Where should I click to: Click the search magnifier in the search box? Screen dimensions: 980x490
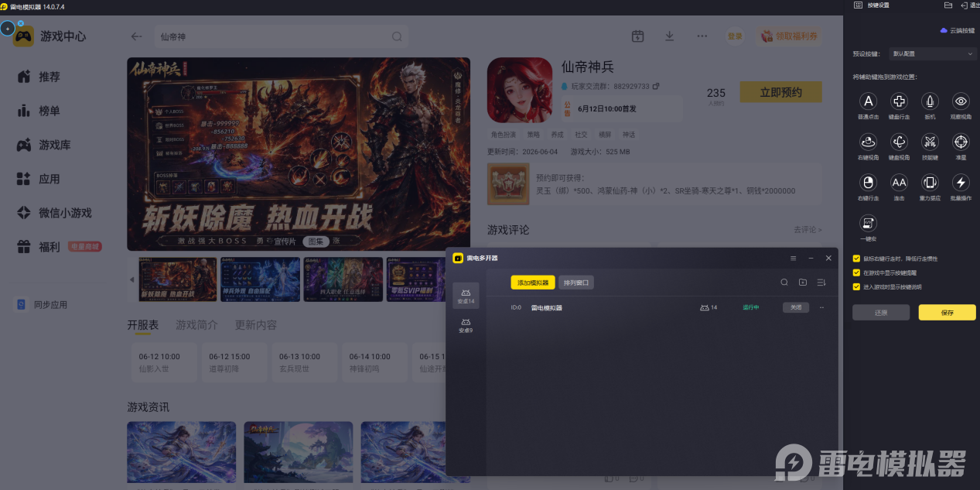click(x=397, y=36)
